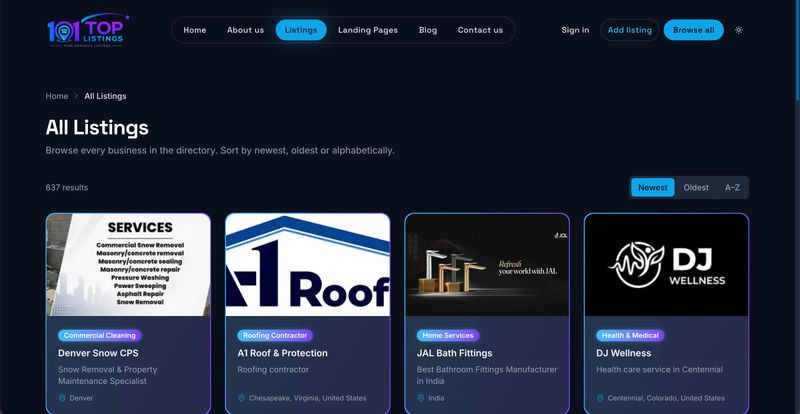Go to the Blog nav item
800x414 pixels.
[x=428, y=30]
